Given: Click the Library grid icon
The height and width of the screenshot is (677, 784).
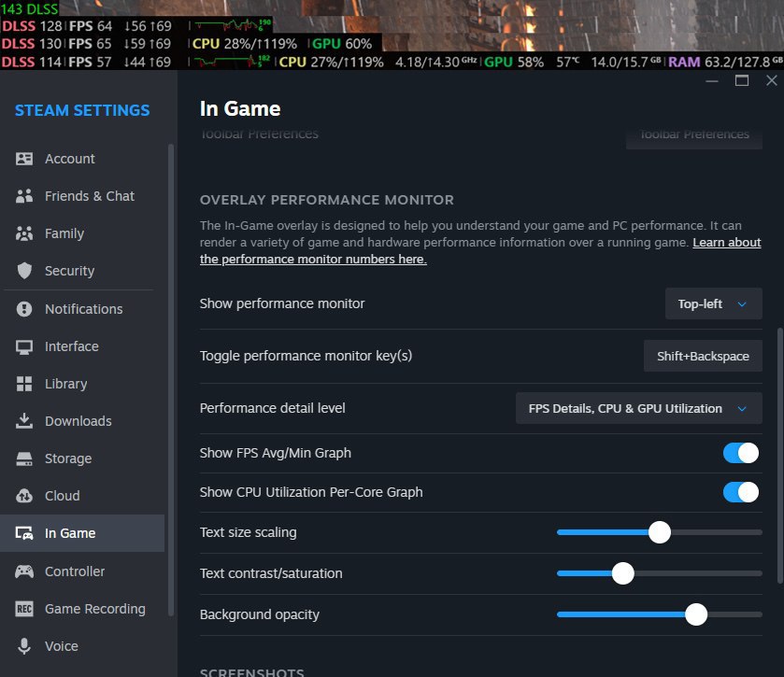Looking at the screenshot, I should tap(25, 384).
